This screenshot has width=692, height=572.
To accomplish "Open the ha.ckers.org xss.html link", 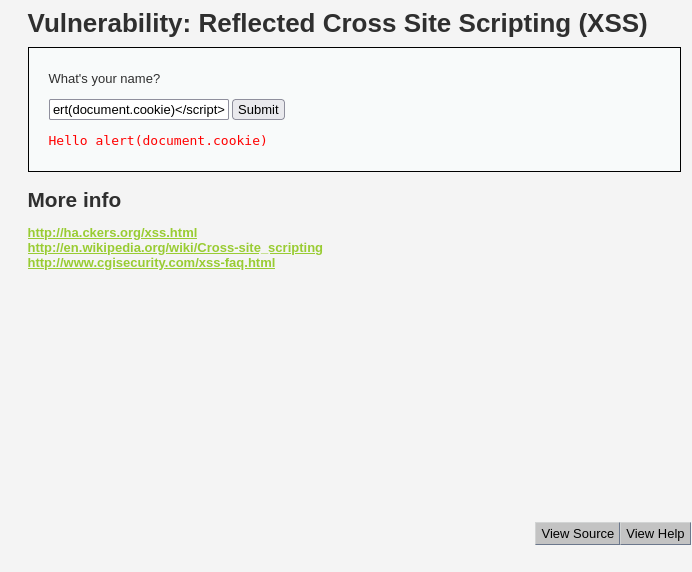I will [112, 233].
